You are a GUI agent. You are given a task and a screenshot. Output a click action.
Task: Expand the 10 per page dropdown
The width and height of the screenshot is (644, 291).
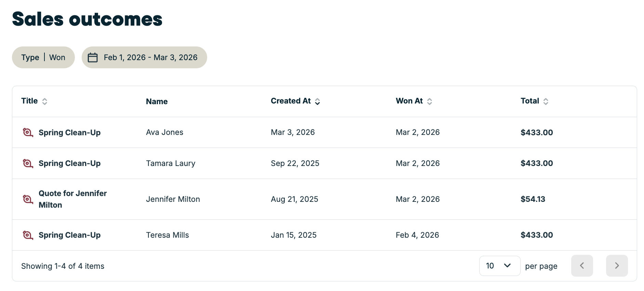(499, 266)
